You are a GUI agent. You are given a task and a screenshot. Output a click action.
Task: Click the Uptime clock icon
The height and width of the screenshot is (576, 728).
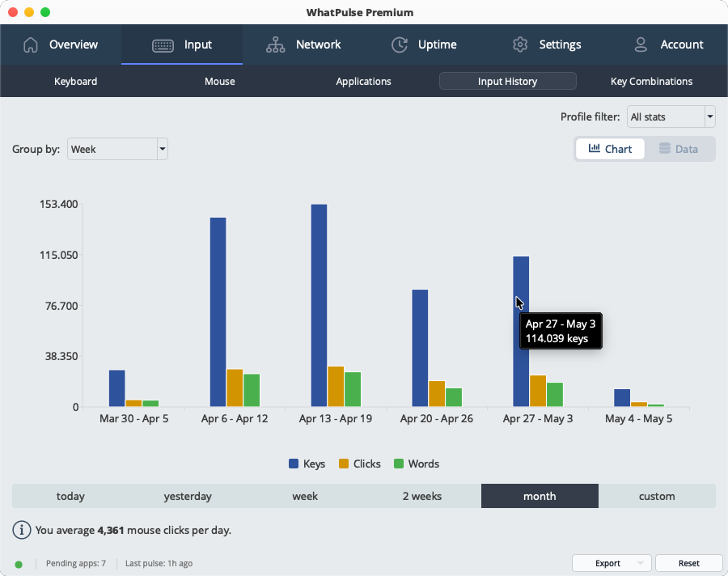click(x=400, y=44)
